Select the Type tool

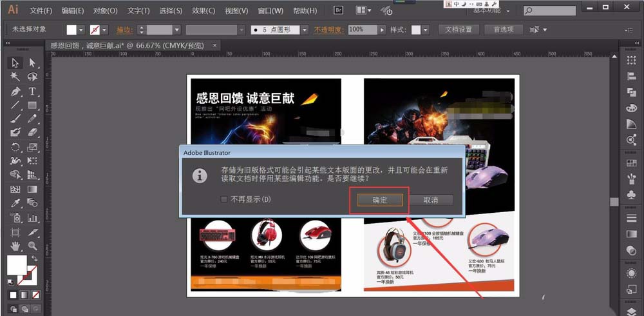pyautogui.click(x=32, y=91)
